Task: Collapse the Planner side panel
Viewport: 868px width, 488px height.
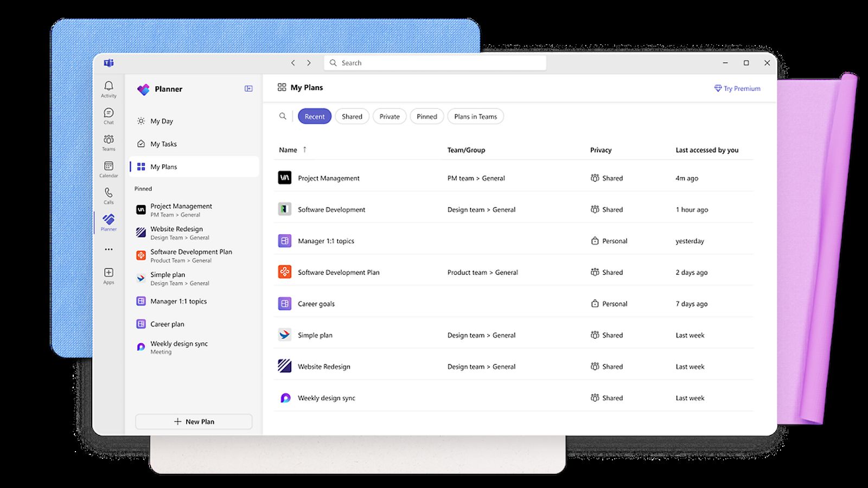Action: coord(248,89)
